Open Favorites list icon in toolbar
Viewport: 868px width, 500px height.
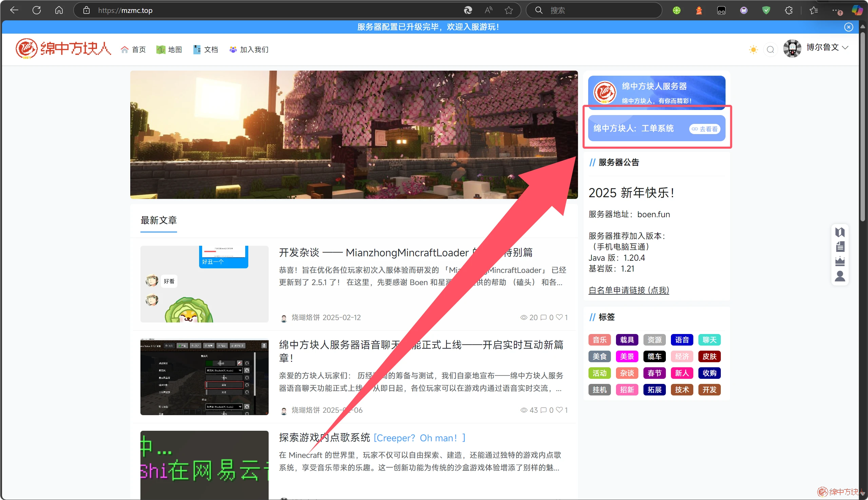813,10
